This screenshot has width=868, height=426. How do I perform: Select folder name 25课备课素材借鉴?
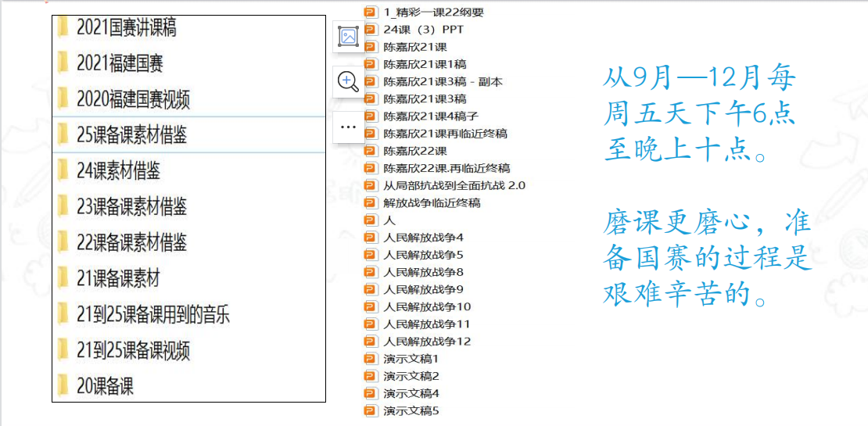pyautogui.click(x=131, y=134)
